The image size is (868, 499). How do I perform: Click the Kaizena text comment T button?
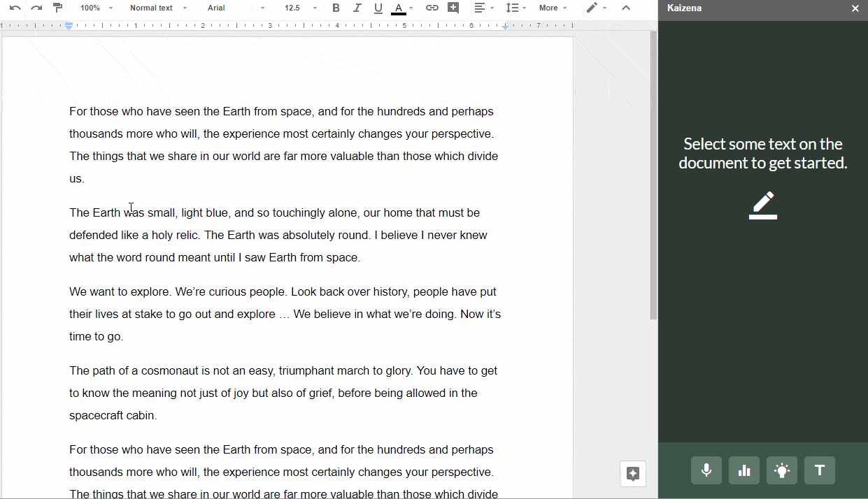coord(820,470)
